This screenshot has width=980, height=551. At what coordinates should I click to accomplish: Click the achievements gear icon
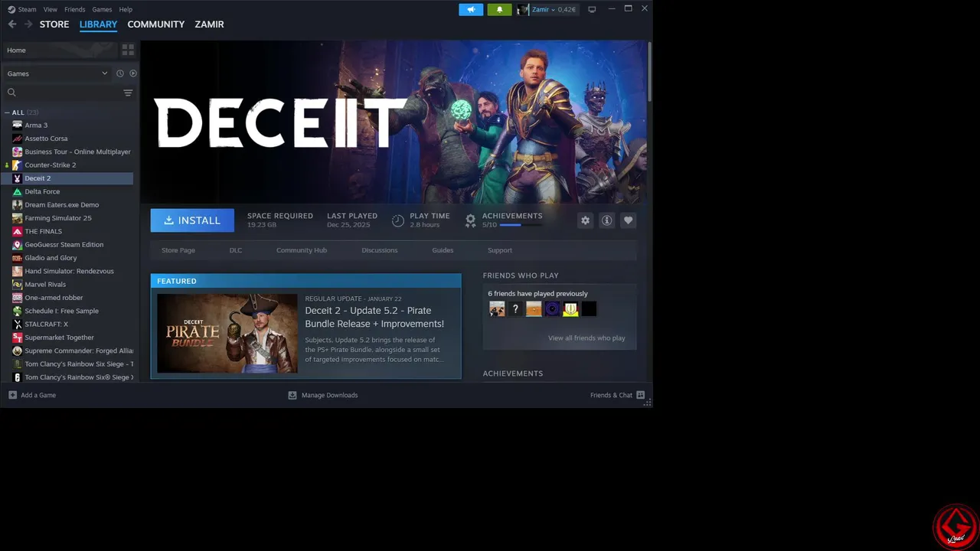coord(470,220)
